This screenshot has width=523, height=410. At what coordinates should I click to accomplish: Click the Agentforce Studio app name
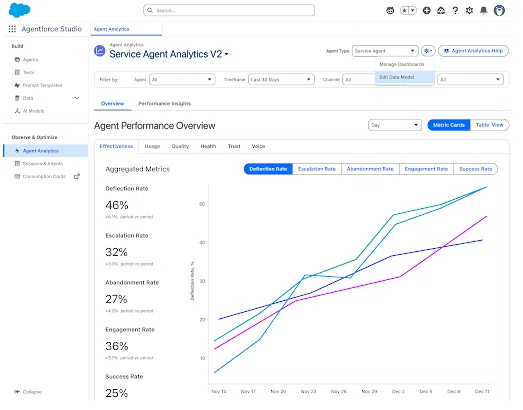(52, 29)
